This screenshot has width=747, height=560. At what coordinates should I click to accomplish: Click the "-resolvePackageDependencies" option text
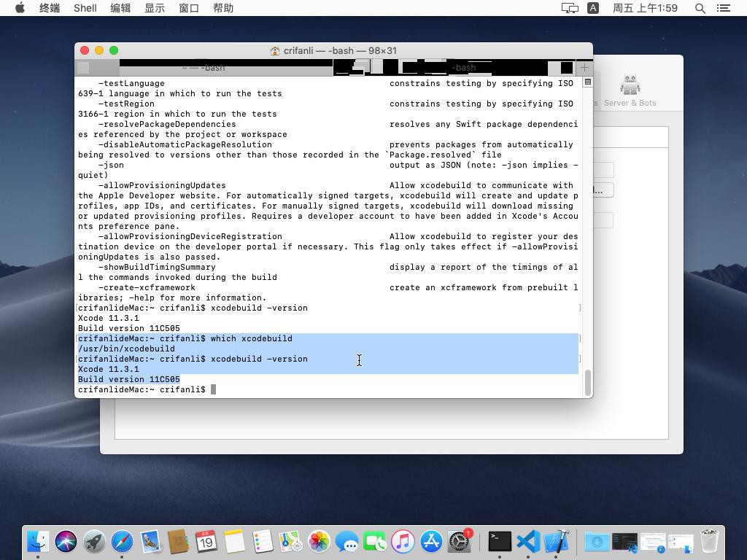(x=167, y=124)
